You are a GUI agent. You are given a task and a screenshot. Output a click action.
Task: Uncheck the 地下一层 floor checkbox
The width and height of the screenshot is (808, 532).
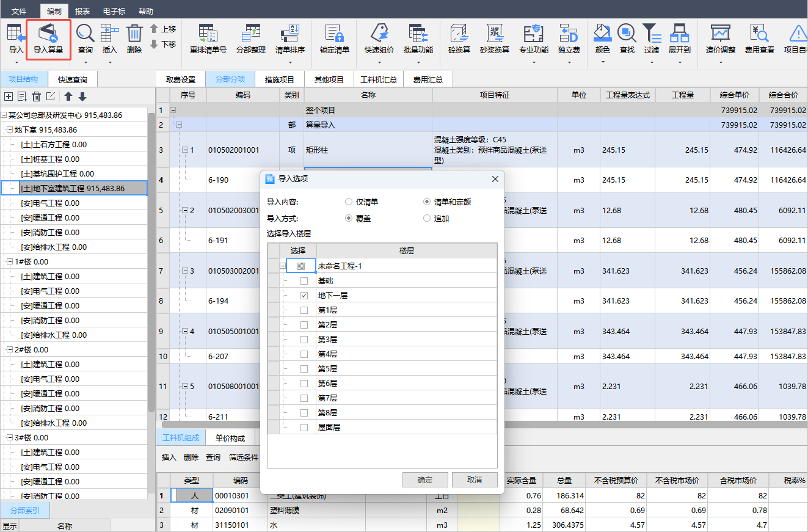[x=304, y=296]
